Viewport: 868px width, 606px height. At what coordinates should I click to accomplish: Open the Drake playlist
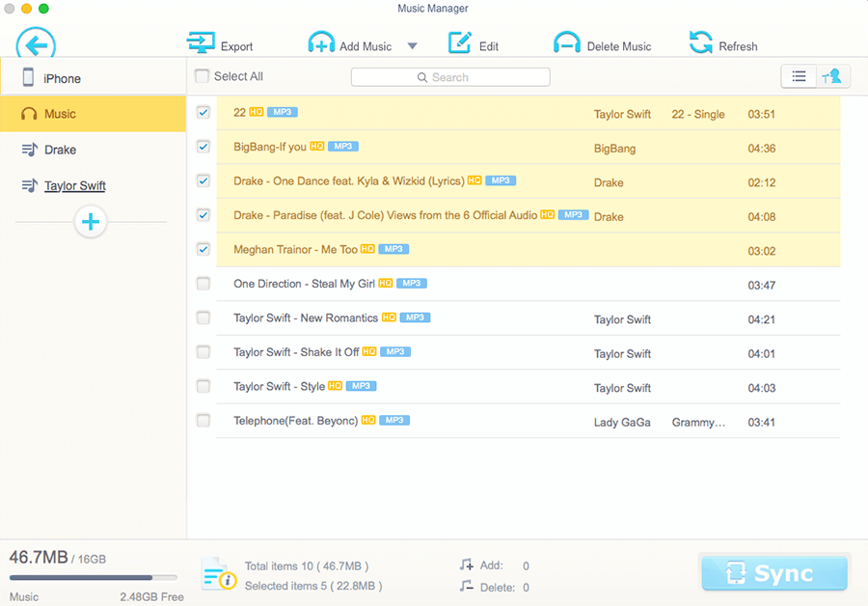pos(60,150)
